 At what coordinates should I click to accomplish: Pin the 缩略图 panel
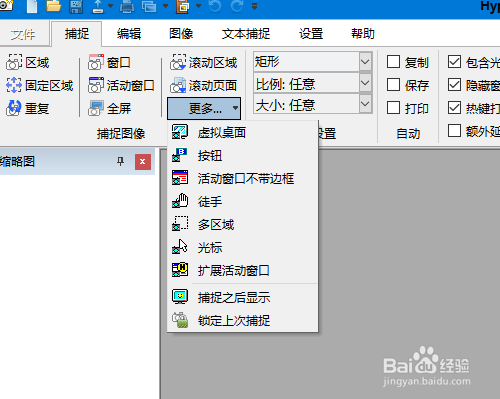(120, 162)
